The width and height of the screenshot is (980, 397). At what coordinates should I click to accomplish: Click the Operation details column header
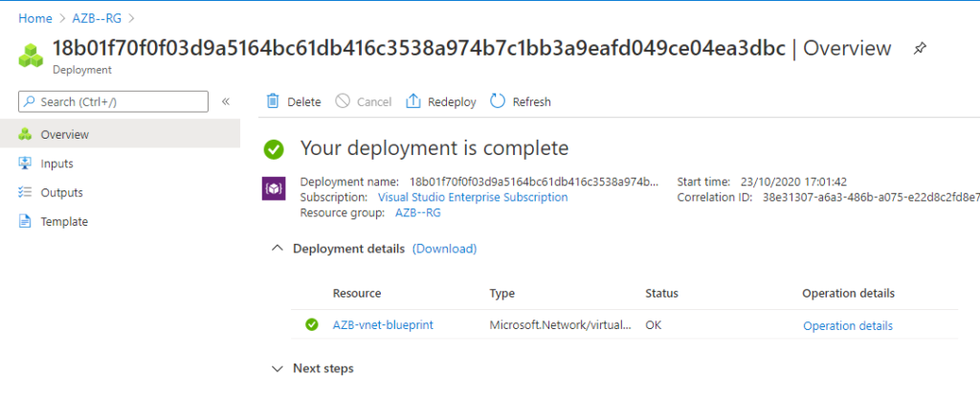pyautogui.click(x=849, y=294)
